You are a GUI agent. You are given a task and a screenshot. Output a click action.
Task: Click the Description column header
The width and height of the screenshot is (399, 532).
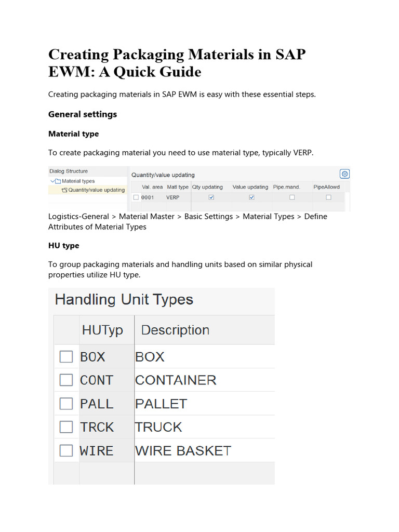click(x=175, y=330)
